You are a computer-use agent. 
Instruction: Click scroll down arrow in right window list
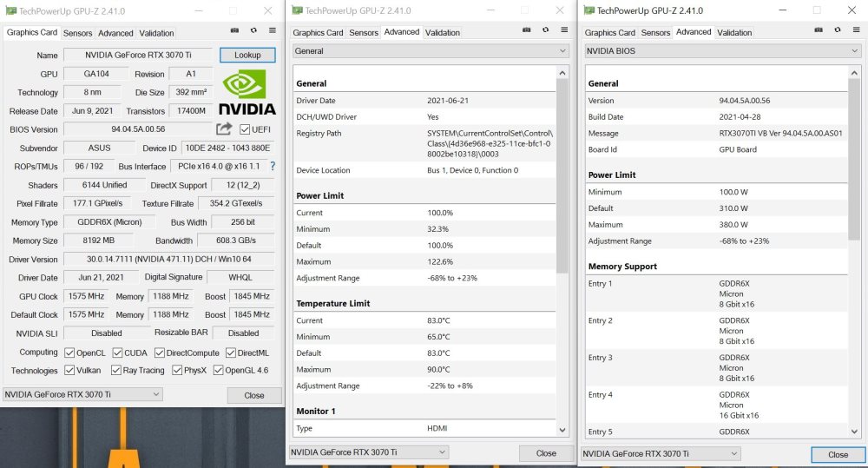pyautogui.click(x=854, y=432)
